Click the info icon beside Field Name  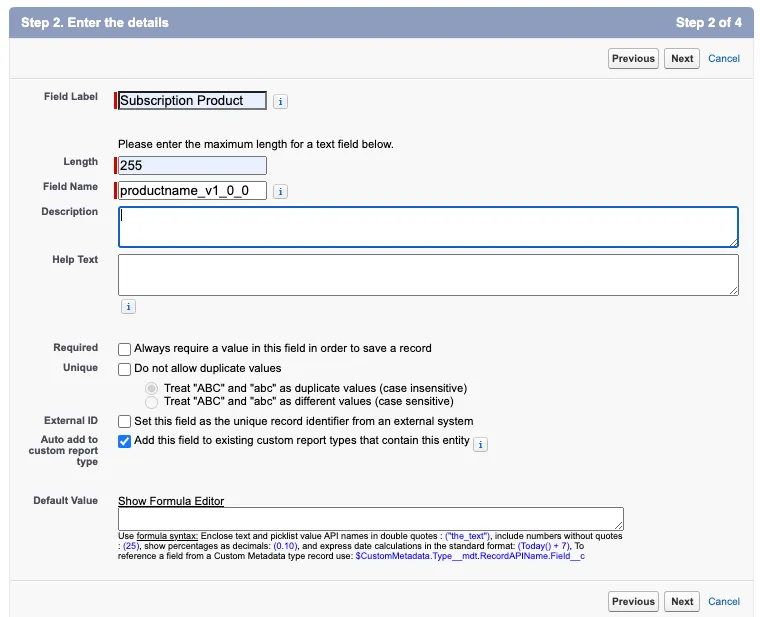(x=281, y=191)
